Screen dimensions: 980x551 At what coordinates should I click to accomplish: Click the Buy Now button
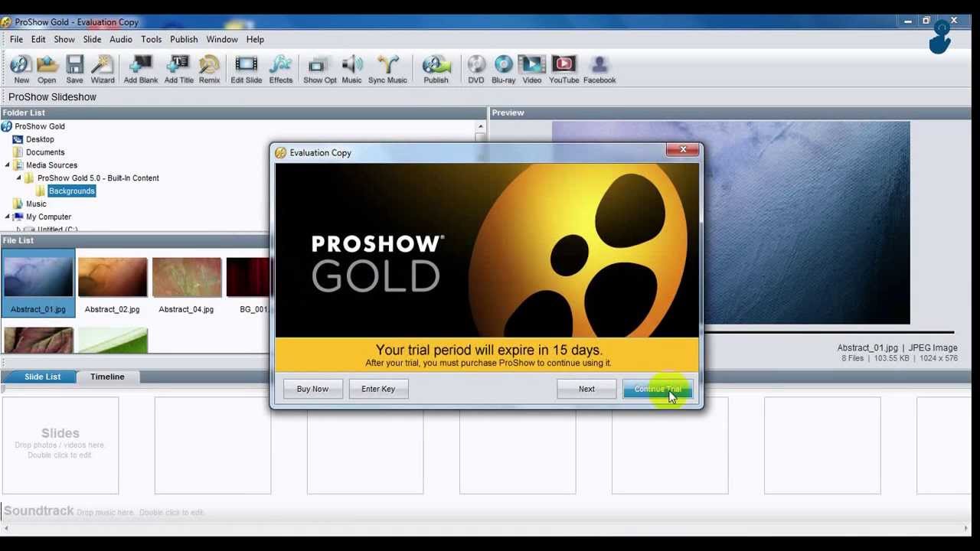(x=312, y=389)
